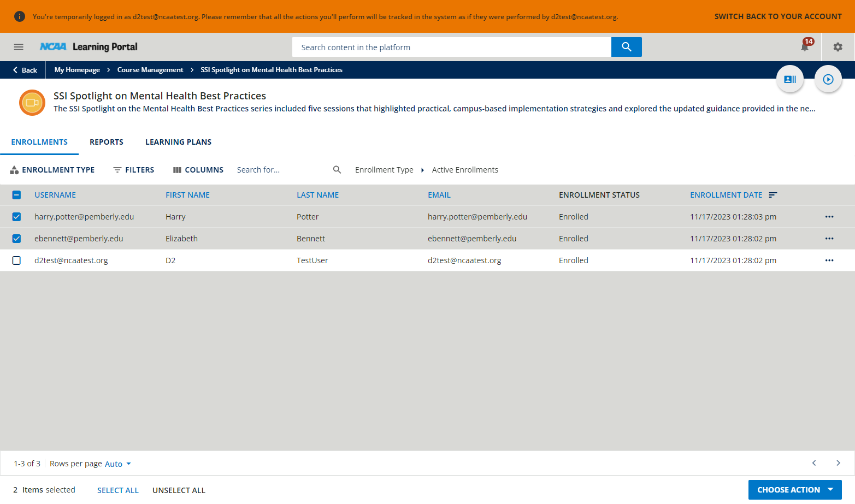855x504 pixels.
Task: Go to My Homepage breadcrumb
Action: click(x=77, y=70)
